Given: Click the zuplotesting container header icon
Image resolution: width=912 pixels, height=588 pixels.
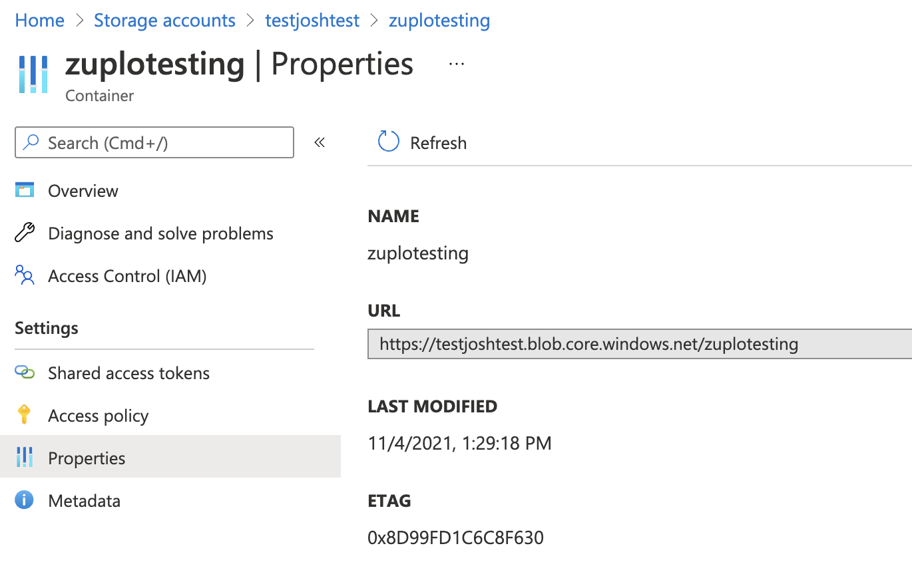Looking at the screenshot, I should [x=33, y=74].
